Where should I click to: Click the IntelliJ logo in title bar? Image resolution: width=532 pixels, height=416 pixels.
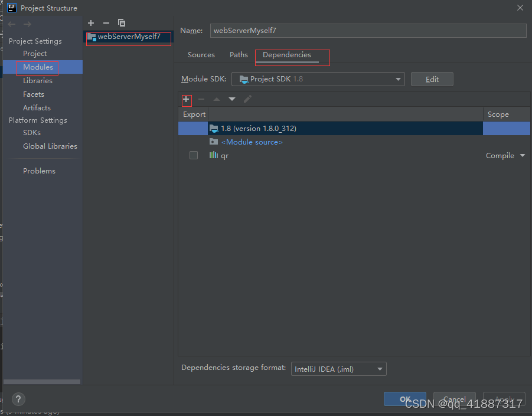[12, 8]
